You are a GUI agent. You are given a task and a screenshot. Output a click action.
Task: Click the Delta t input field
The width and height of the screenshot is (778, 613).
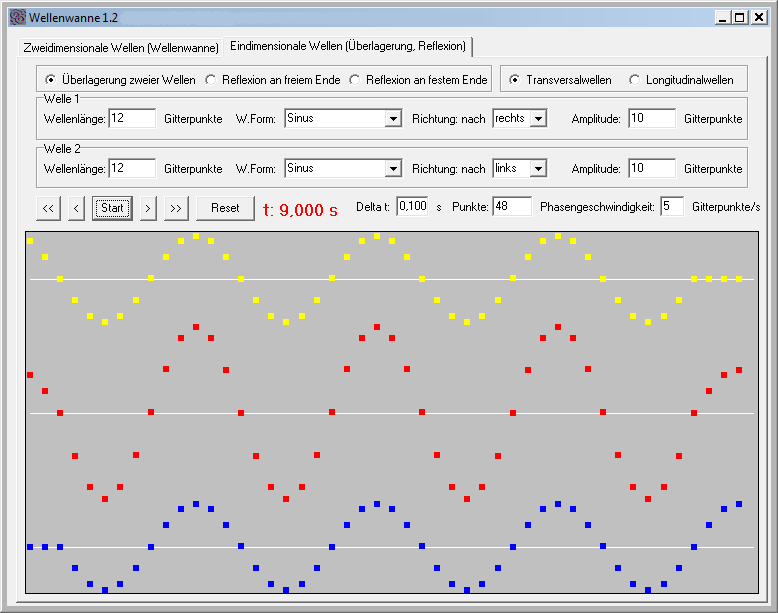412,207
